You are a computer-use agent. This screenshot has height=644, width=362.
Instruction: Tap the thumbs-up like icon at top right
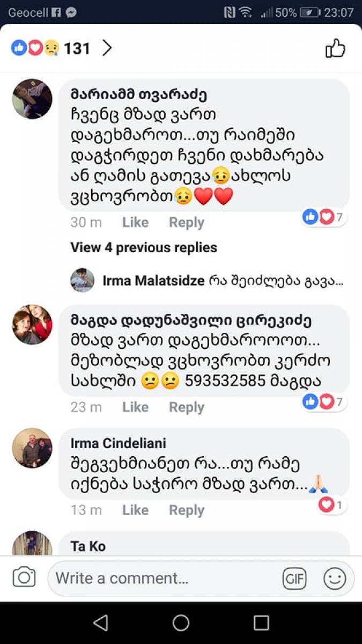pos(336,49)
